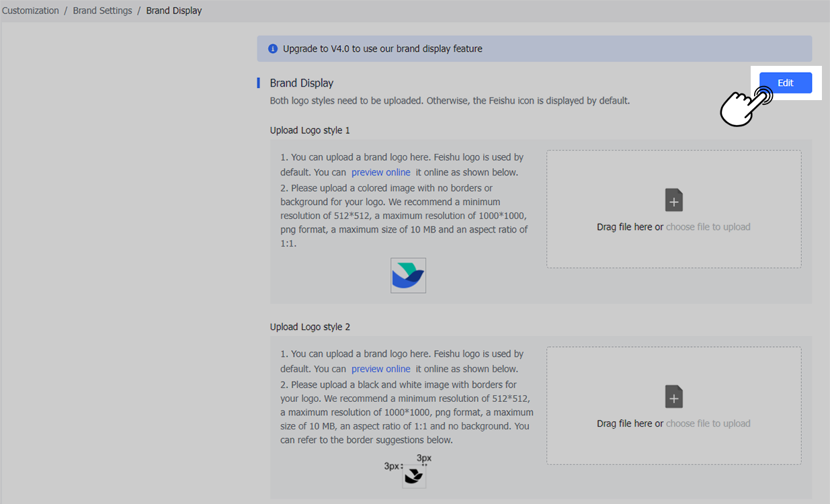Click the Upload Logo style 2 label
830x504 pixels.
coord(310,327)
